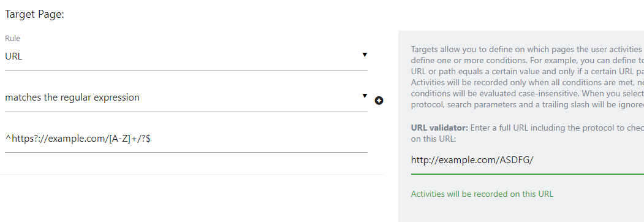Focus the URL validator input with http://example.com/ASDFG/
The width and height of the screenshot is (644, 222).
(x=528, y=160)
